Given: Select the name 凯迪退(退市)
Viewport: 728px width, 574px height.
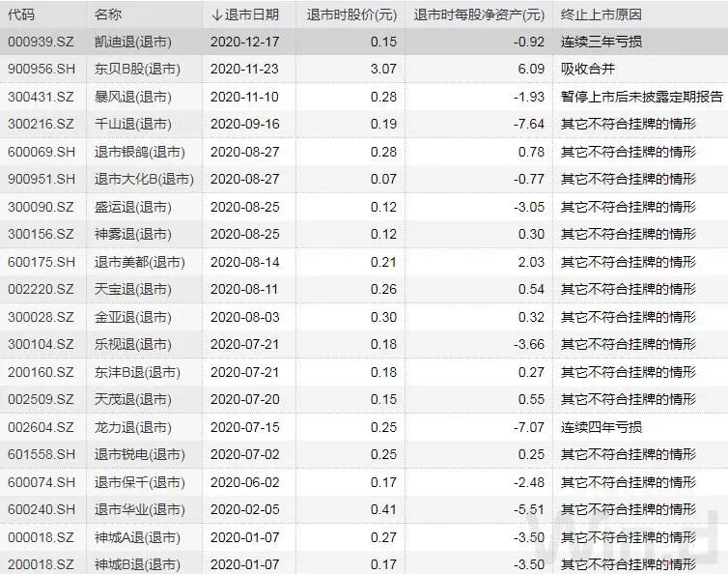Looking at the screenshot, I should tap(133, 42).
